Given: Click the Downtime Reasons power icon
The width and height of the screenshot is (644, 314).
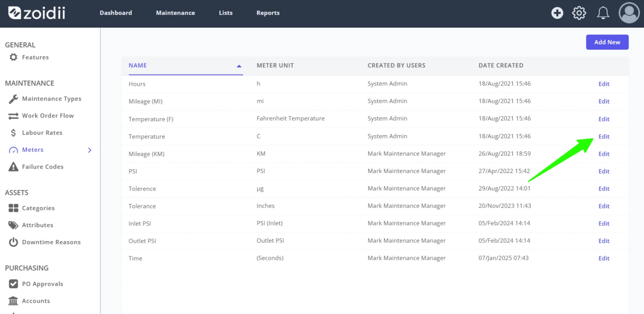Looking at the screenshot, I should pos(14,242).
